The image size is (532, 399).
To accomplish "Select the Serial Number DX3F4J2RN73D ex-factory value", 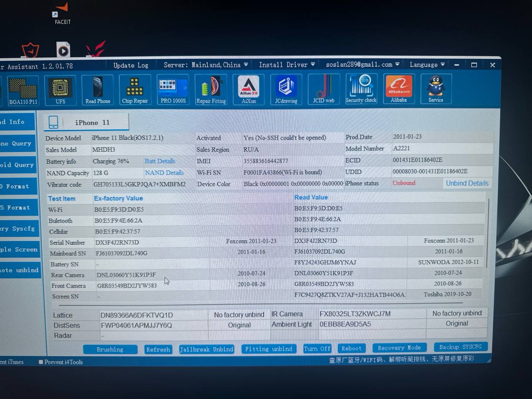I will coord(117,242).
